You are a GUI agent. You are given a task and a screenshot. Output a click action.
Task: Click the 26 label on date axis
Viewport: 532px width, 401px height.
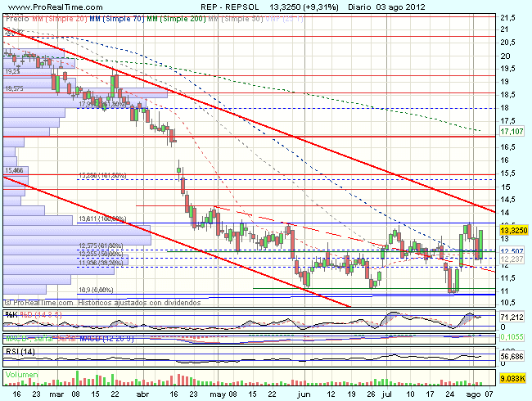[x=371, y=394]
